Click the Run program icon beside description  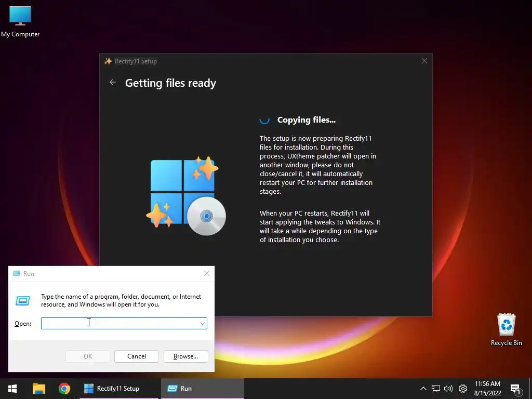23,301
